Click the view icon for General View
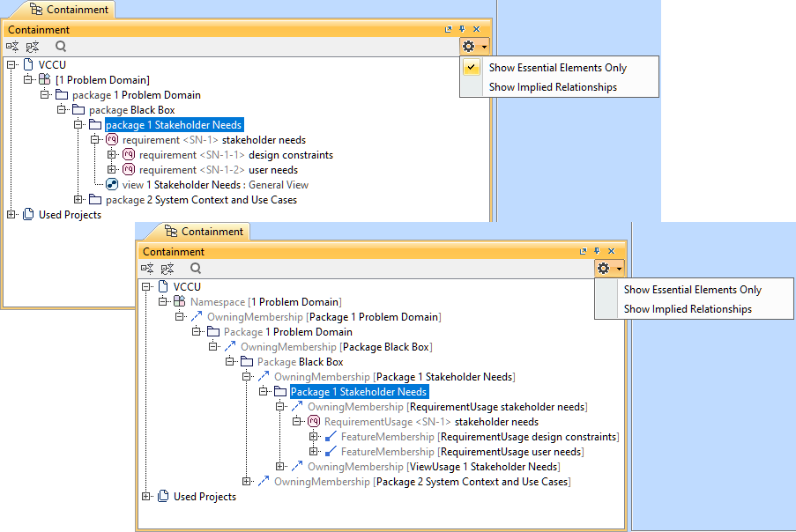The width and height of the screenshot is (796, 532). pos(112,185)
